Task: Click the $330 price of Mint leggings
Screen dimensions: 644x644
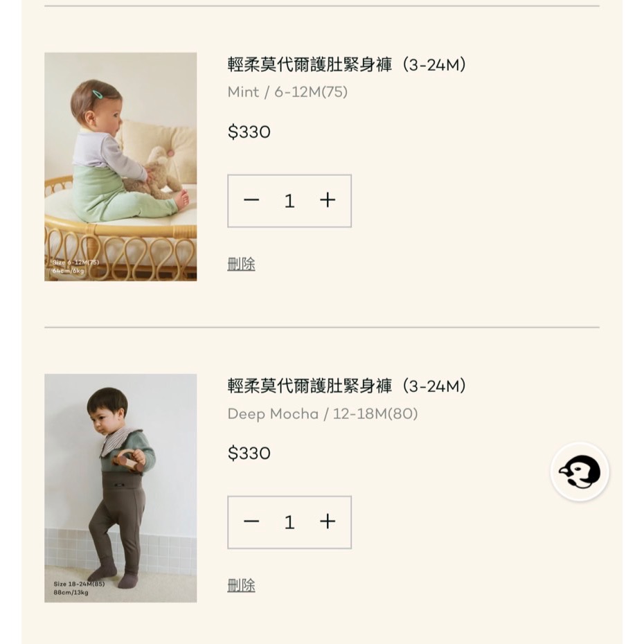Action: (249, 132)
